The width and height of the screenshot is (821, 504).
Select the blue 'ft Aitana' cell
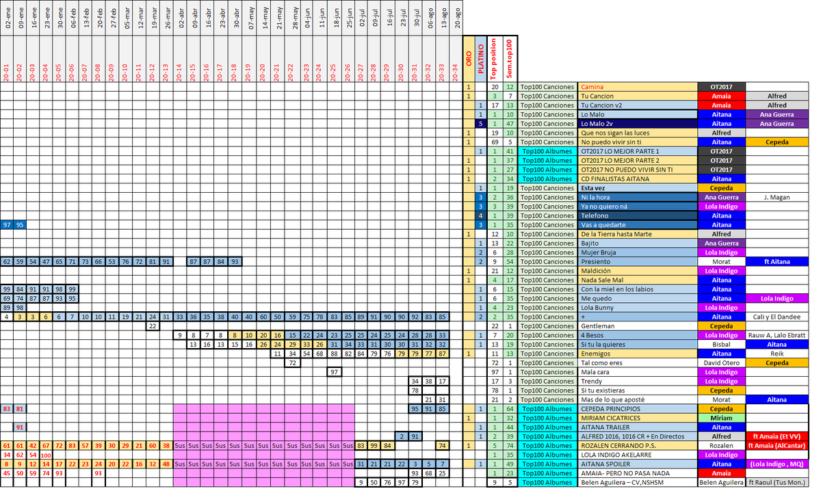tap(777, 262)
